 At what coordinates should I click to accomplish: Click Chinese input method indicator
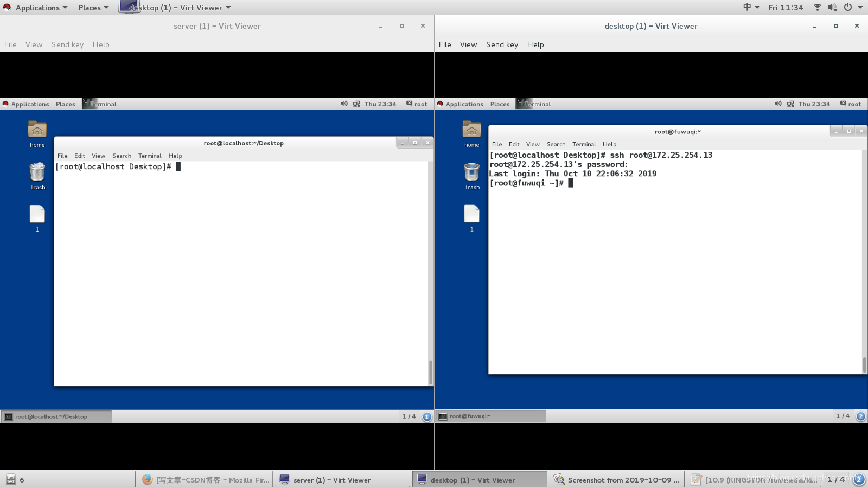747,7
